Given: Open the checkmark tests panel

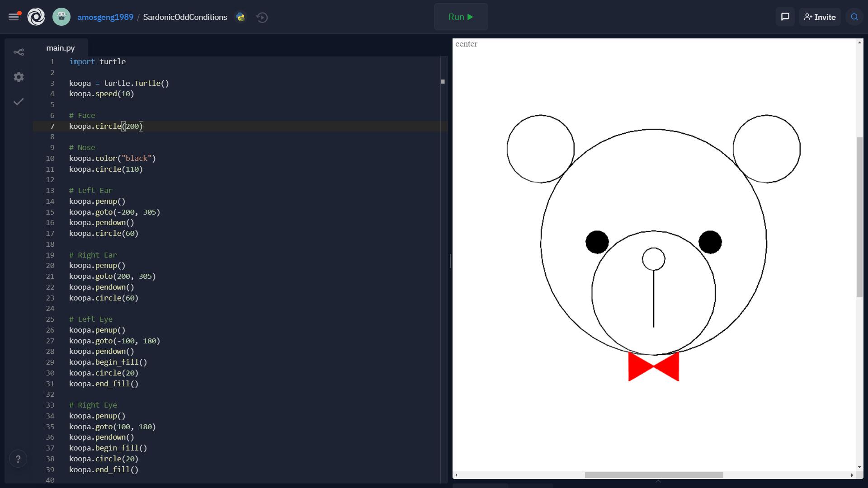Looking at the screenshot, I should coord(19,102).
